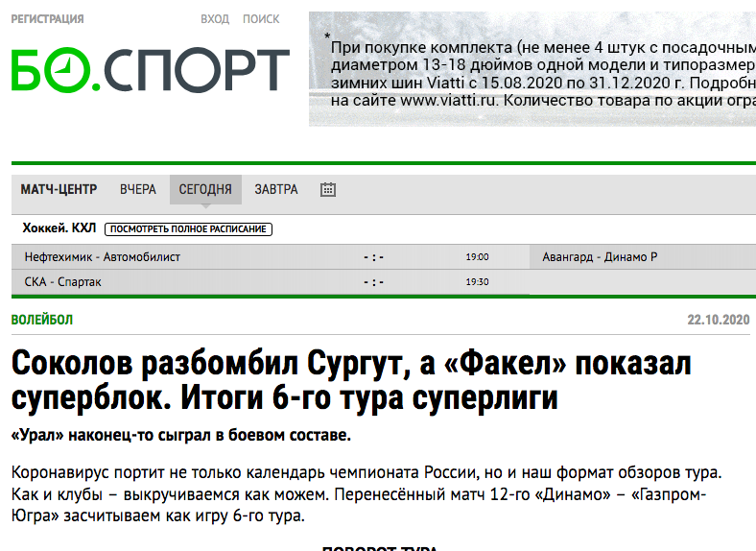Open the Поиск search link
The image size is (756, 551).
(x=261, y=19)
